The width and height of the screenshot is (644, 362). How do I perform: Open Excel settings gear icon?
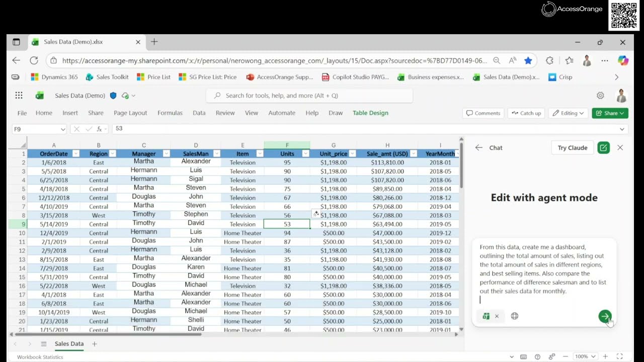[x=600, y=96]
